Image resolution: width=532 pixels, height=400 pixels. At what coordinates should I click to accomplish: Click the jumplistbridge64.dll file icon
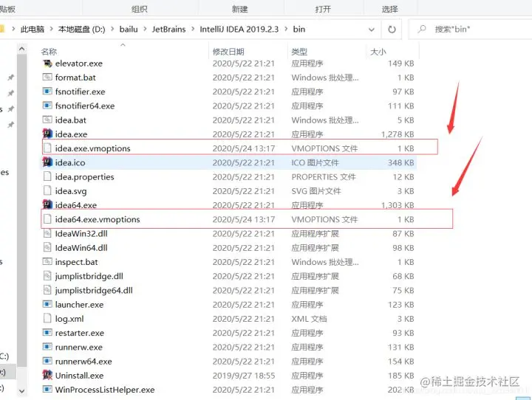click(47, 291)
